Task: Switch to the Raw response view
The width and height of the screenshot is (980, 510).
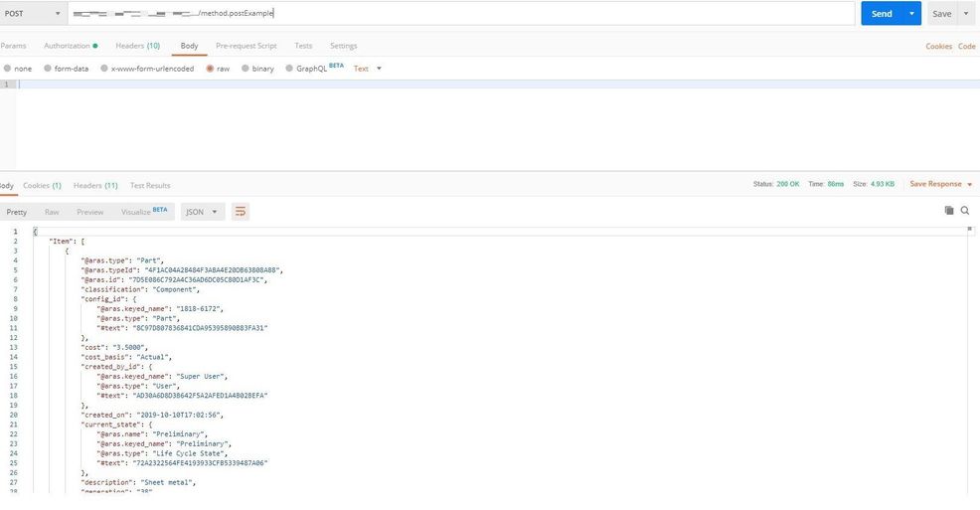Action: pyautogui.click(x=52, y=212)
